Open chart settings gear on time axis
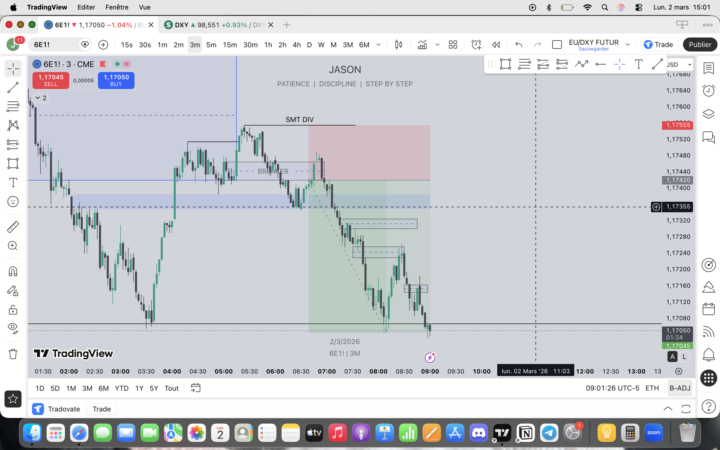The image size is (720, 450). [x=679, y=371]
